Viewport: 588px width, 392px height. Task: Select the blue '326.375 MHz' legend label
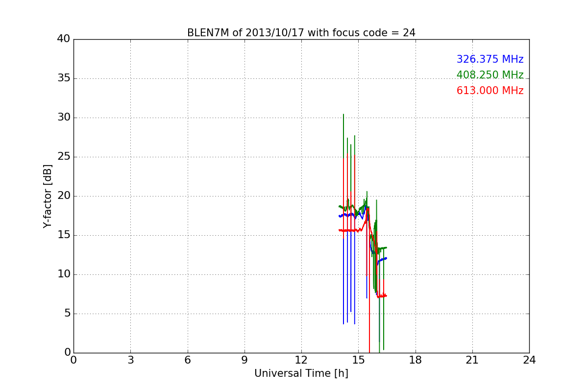490,59
